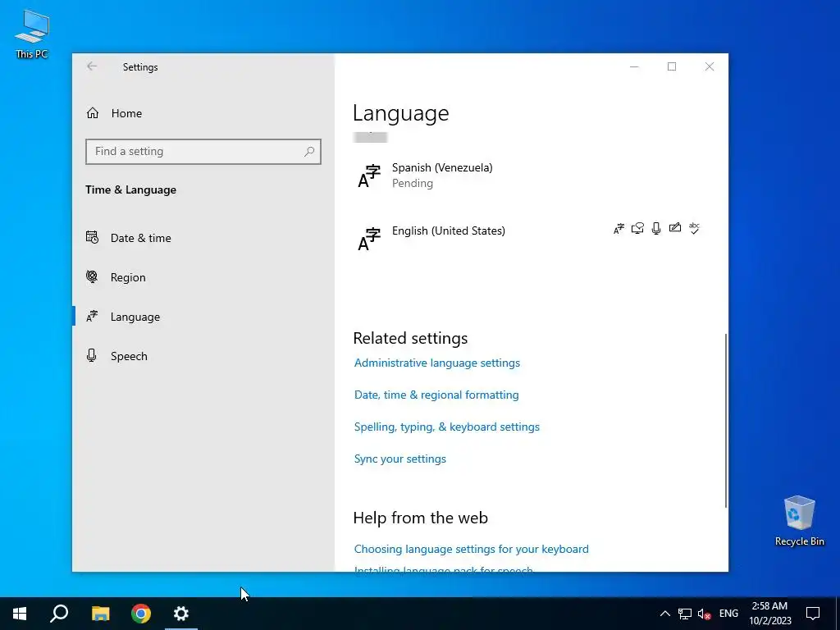
Task: Close the Settings window
Action: click(x=710, y=66)
